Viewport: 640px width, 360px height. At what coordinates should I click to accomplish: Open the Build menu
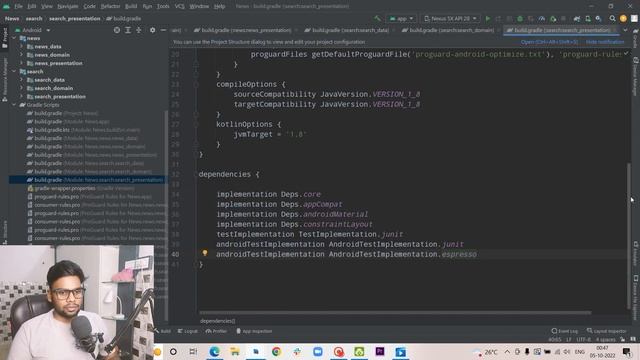pyautogui.click(x=131, y=6)
